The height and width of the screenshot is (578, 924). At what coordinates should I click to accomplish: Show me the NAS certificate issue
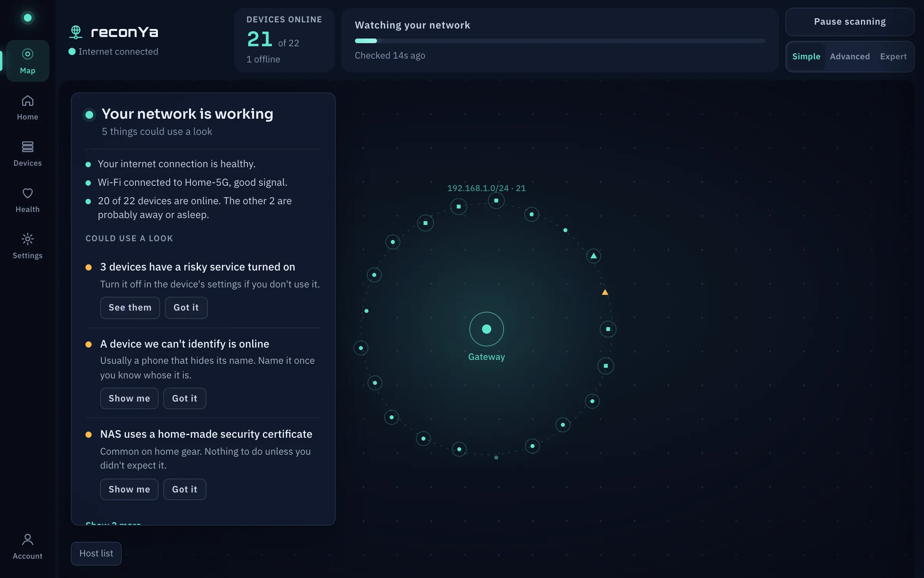(x=129, y=489)
